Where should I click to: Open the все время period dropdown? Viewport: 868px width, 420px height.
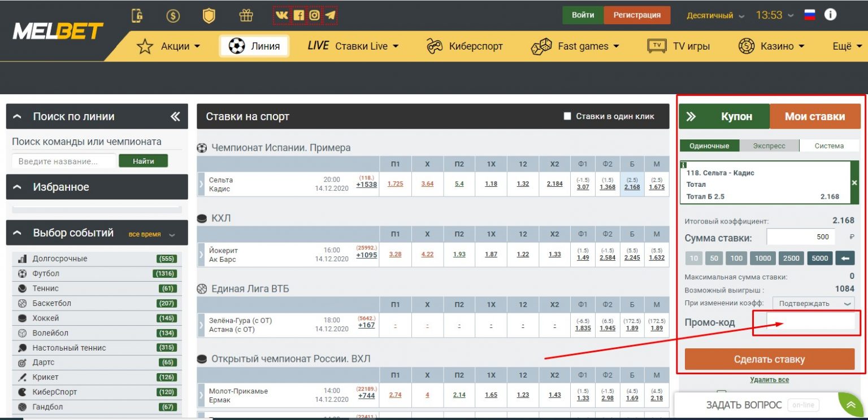tap(152, 234)
